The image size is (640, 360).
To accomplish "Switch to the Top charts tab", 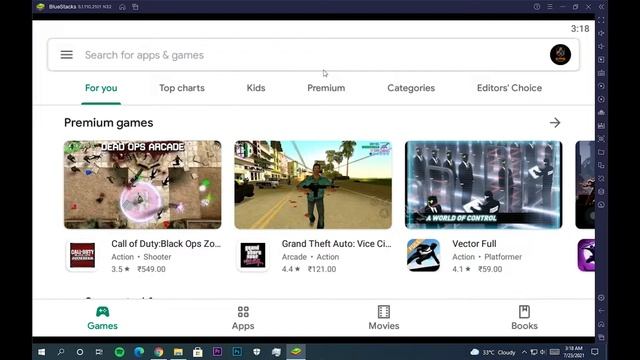I will tap(182, 88).
